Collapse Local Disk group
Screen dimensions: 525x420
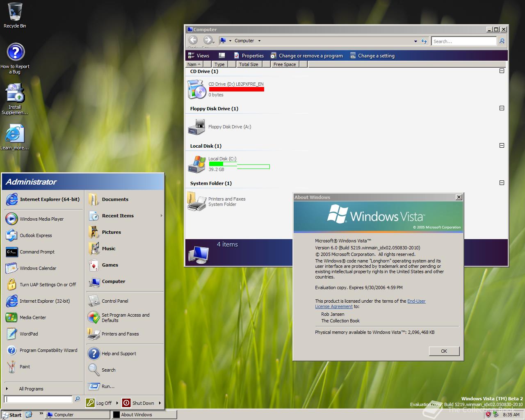pyautogui.click(x=502, y=146)
